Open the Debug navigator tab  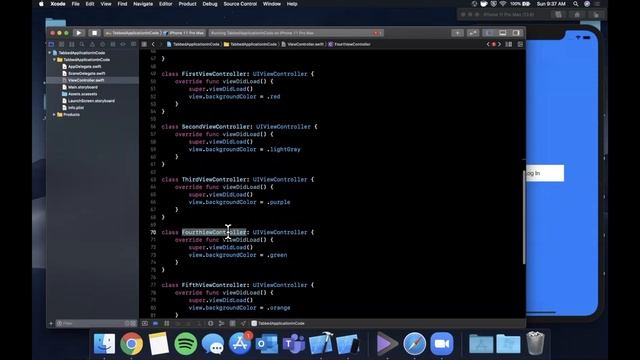[113, 44]
